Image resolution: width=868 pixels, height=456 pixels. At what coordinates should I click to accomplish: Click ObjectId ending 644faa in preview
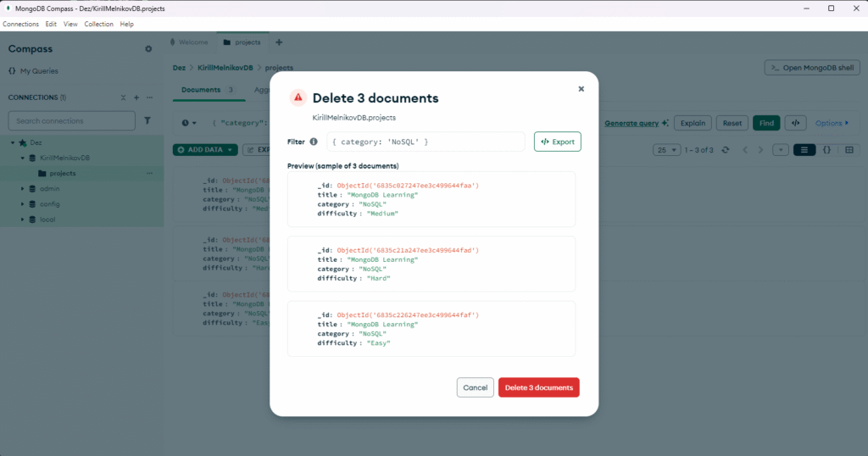pos(408,186)
